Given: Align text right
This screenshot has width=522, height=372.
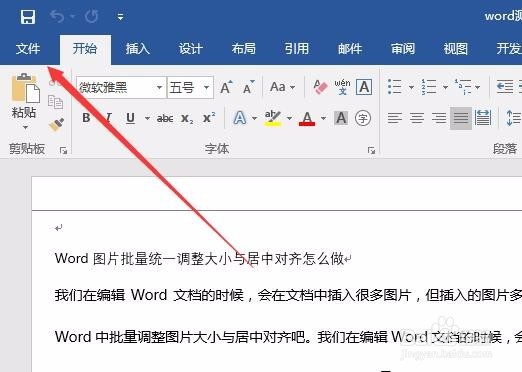Looking at the screenshot, I should tap(439, 118).
